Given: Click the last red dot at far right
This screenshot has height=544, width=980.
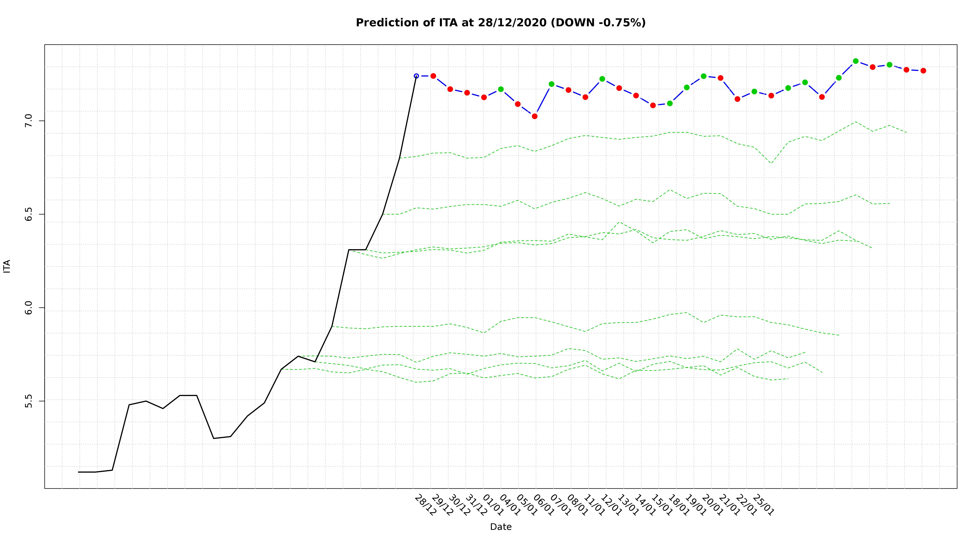Looking at the screenshot, I should (x=923, y=71).
